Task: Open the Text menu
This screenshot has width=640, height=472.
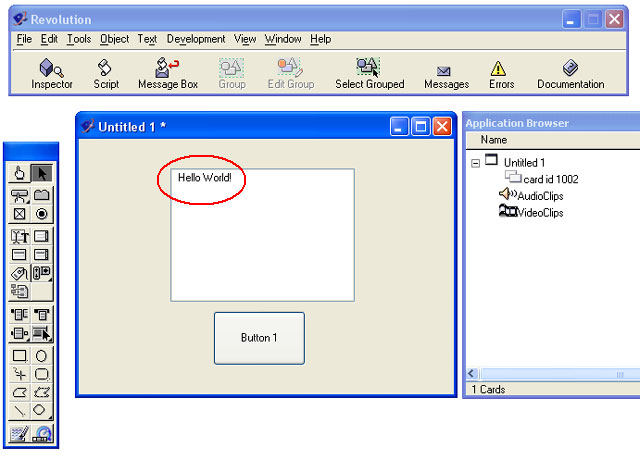Action: pos(147,39)
